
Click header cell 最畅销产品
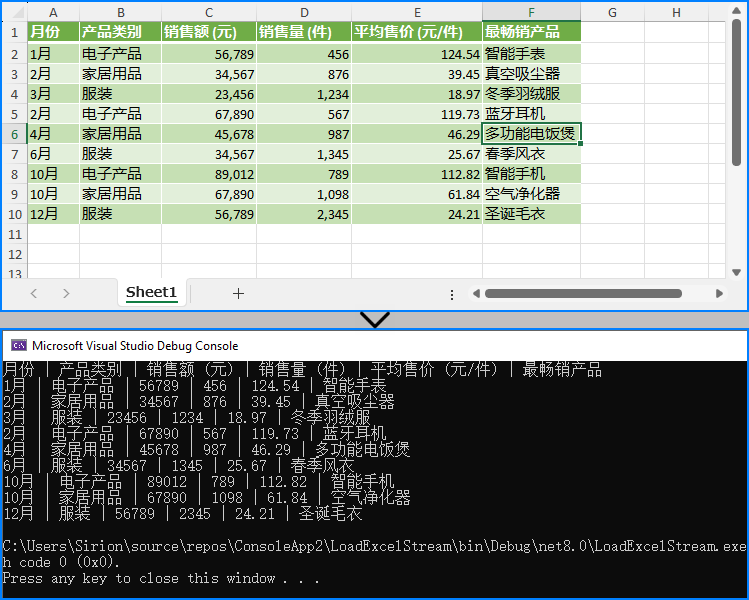point(532,32)
